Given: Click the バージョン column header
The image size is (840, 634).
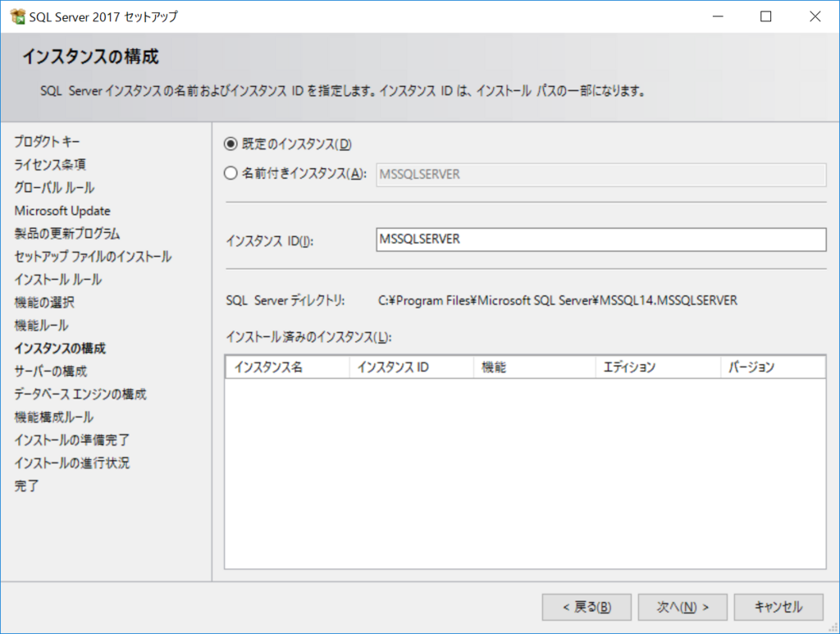Looking at the screenshot, I should (x=773, y=367).
